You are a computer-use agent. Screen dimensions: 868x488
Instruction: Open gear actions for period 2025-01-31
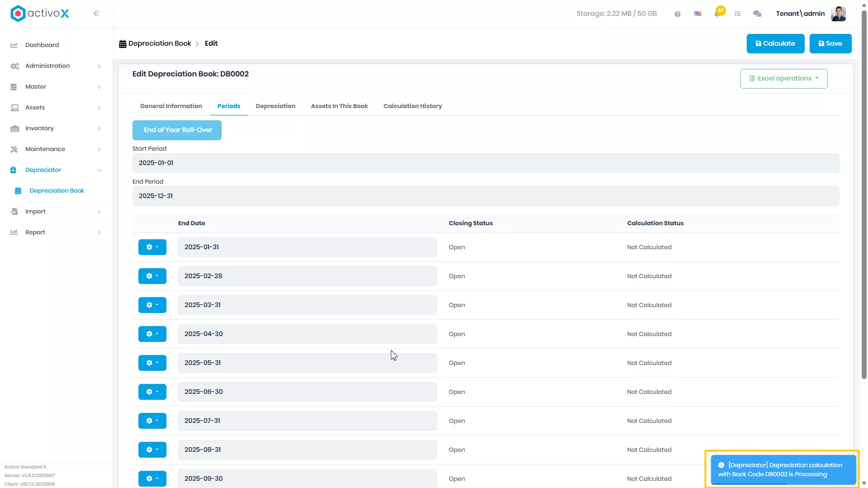click(x=152, y=247)
